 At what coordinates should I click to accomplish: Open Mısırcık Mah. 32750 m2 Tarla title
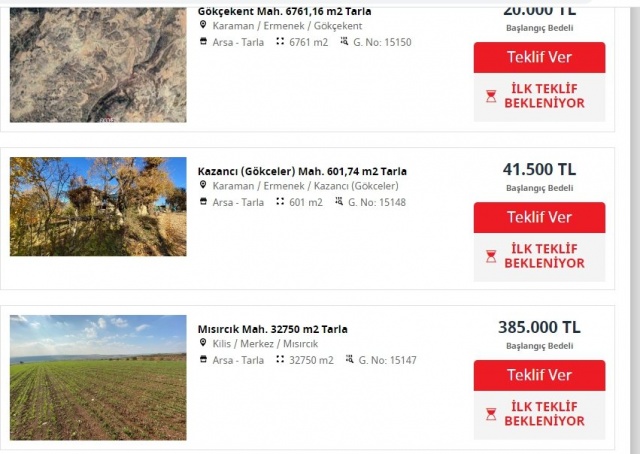click(x=273, y=329)
